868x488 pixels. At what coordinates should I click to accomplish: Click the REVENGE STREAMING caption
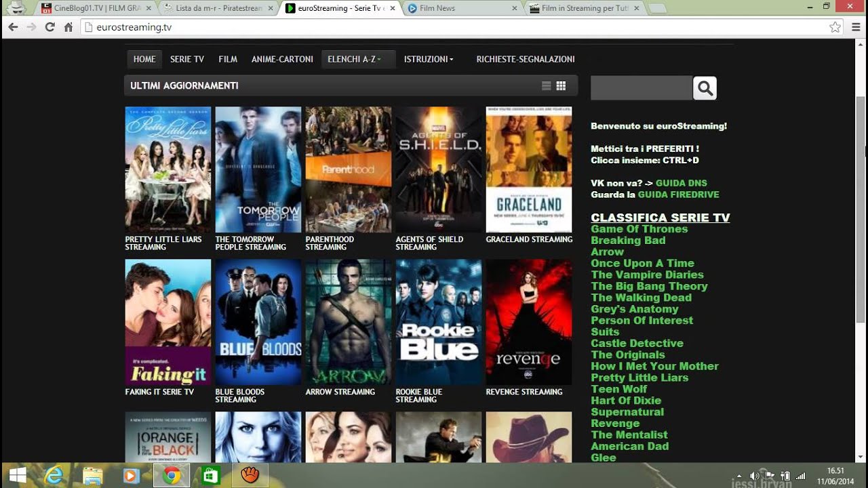524,392
